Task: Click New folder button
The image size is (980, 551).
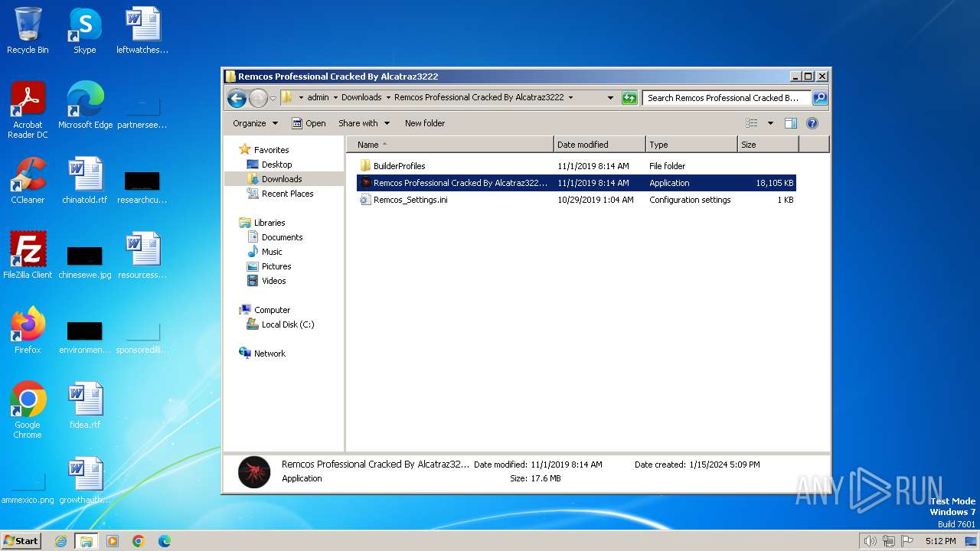Action: click(x=425, y=123)
